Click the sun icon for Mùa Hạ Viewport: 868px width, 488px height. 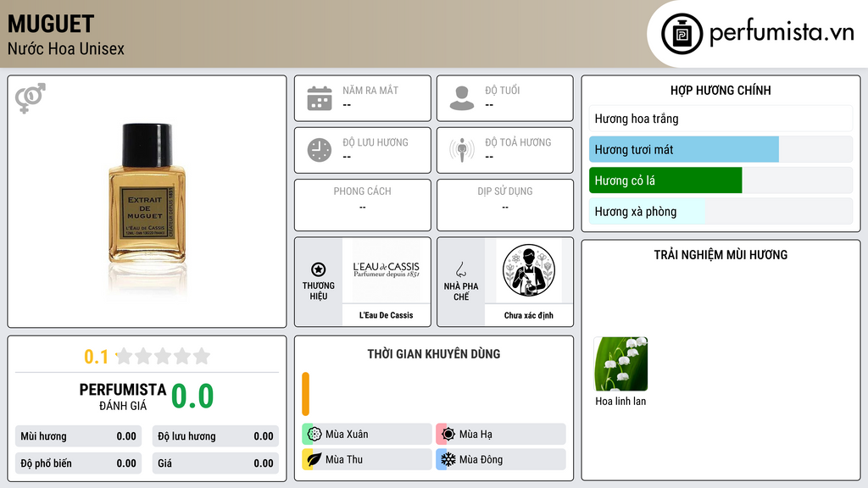point(448,435)
